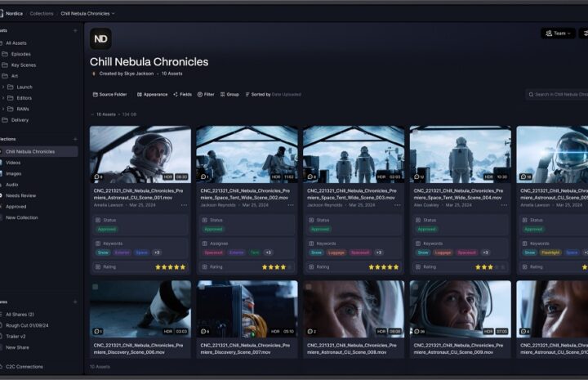Image resolution: width=588 pixels, height=380 pixels.
Task: Open Source Folder toolbar option
Action: 110,95
